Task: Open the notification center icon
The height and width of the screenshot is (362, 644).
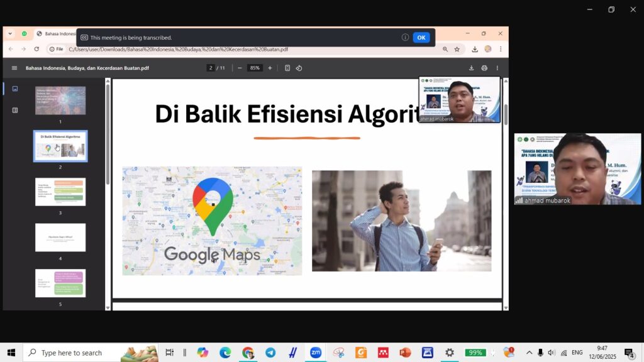Action: (x=630, y=353)
